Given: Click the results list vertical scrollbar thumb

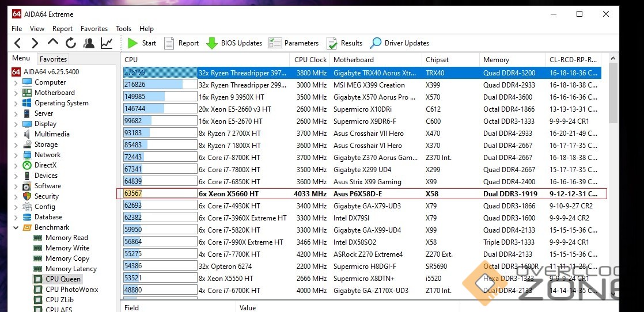Looking at the screenshot, I should point(613,94).
